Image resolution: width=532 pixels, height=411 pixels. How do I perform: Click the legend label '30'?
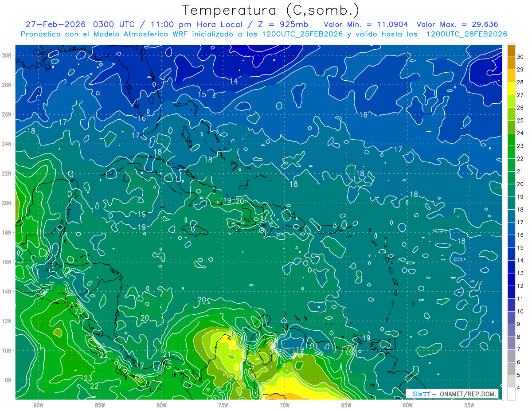[520, 57]
